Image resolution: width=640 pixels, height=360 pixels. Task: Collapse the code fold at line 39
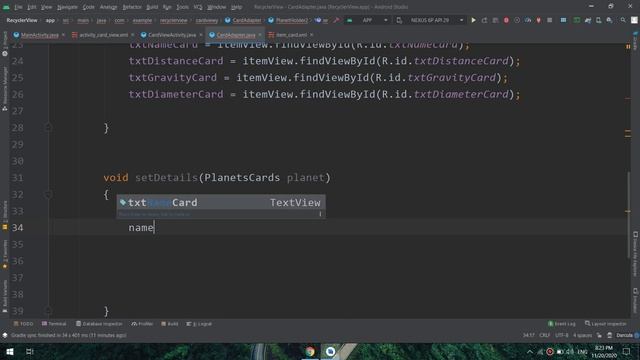tap(48, 311)
